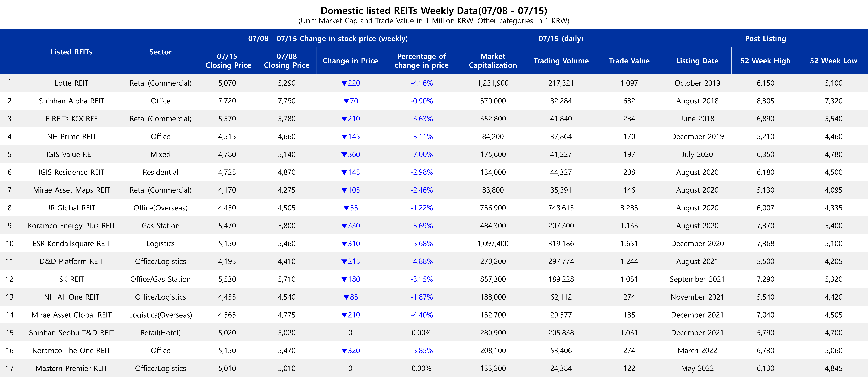This screenshot has height=377, width=868.
Task: Click the Sector column header
Action: click(160, 52)
